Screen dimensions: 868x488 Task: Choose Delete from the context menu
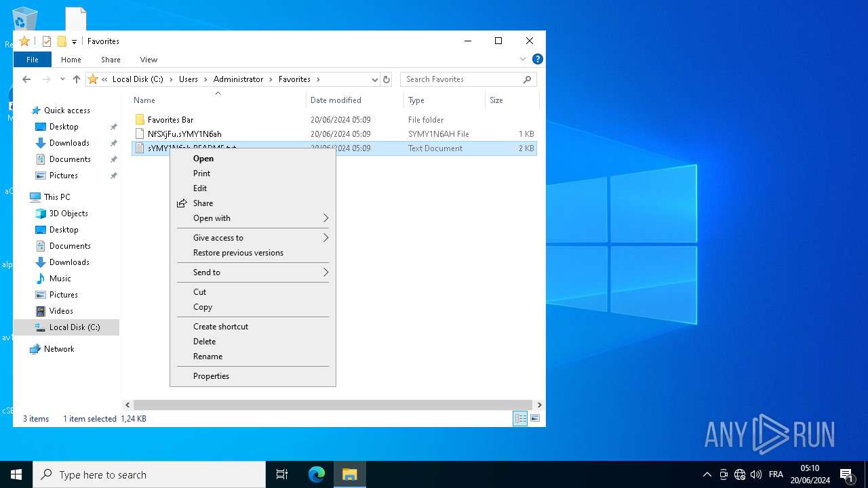[x=252, y=342]
